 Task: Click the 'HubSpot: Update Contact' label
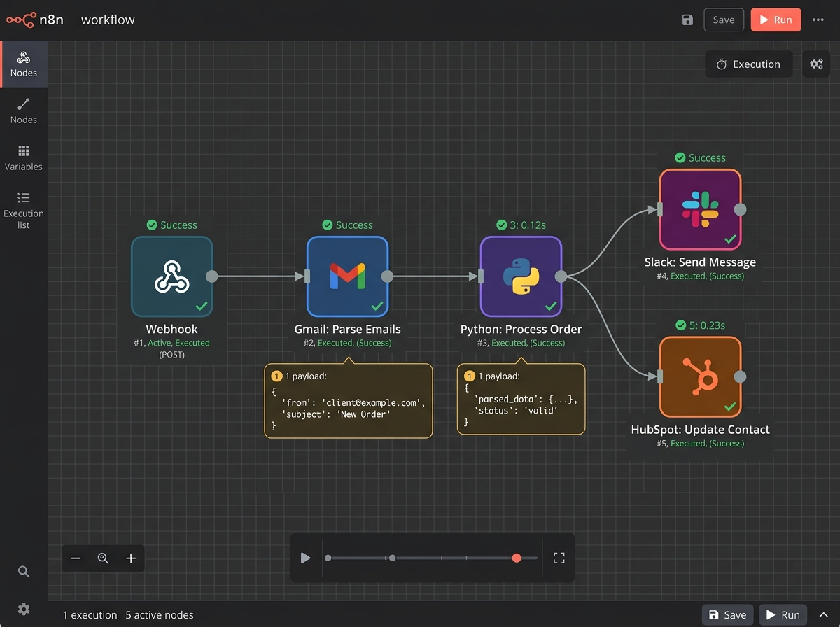pyautogui.click(x=701, y=429)
